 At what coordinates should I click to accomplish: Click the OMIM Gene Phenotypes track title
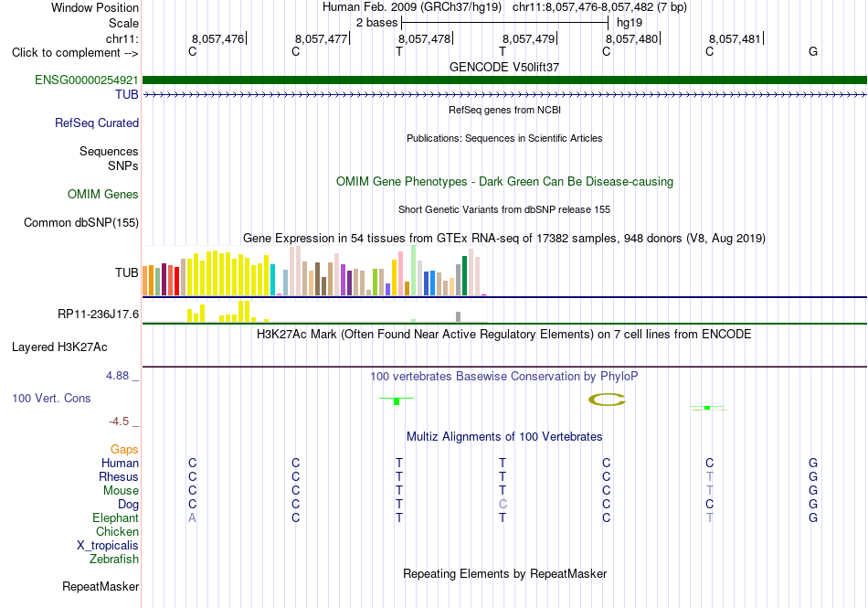(505, 182)
